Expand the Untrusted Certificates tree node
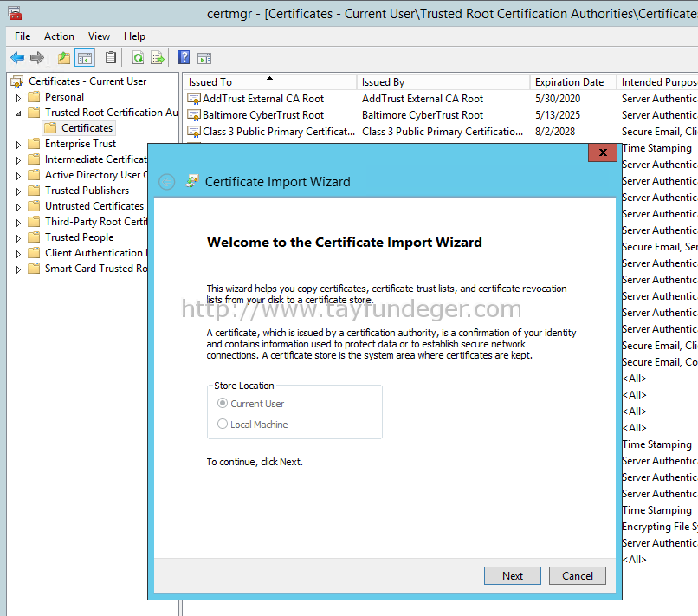This screenshot has height=616, width=698. (x=18, y=207)
